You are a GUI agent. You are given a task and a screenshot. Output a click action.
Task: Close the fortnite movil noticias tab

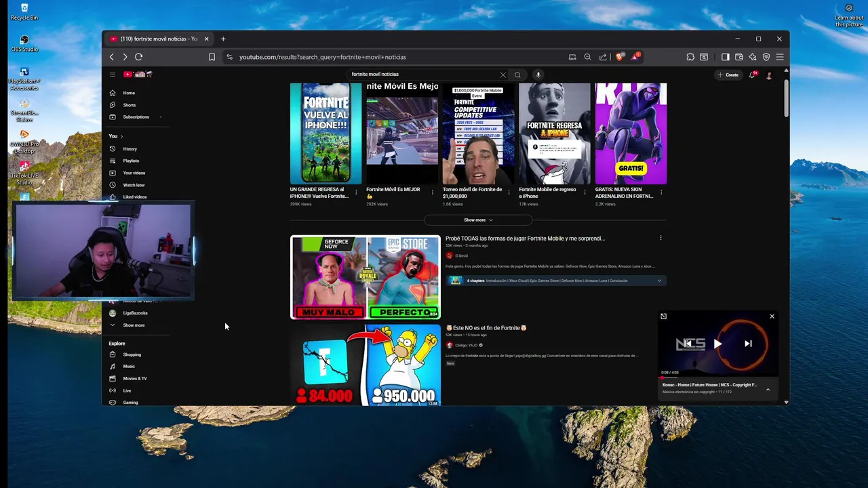tap(206, 39)
